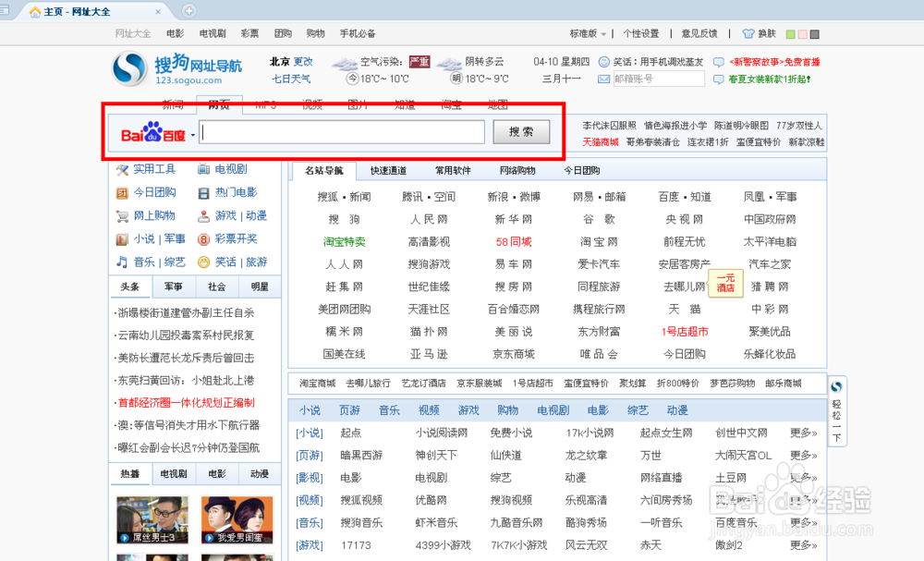Image resolution: width=924 pixels, height=561 pixels.
Task: Click the joke smiley icon beside 笑话
Action: [604, 62]
